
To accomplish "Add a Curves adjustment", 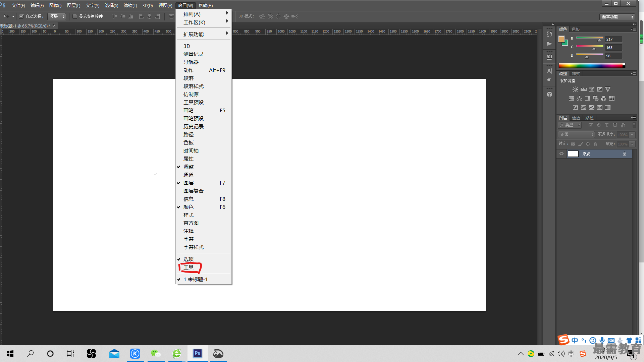I will [592, 89].
